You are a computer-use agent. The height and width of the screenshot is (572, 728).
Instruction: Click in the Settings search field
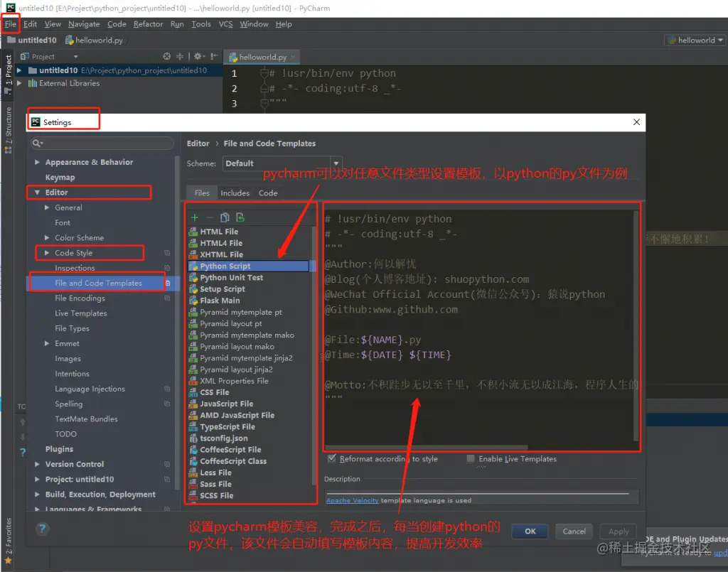[102, 144]
